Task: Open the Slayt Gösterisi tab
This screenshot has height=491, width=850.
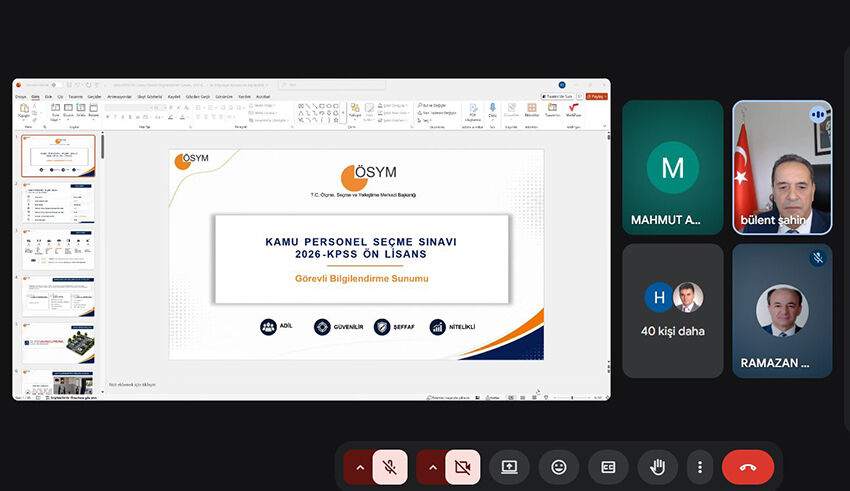Action: (150, 96)
